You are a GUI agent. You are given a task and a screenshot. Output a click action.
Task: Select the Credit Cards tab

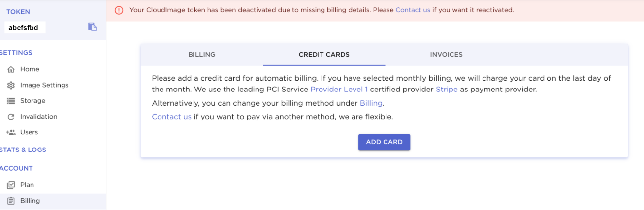tap(324, 55)
